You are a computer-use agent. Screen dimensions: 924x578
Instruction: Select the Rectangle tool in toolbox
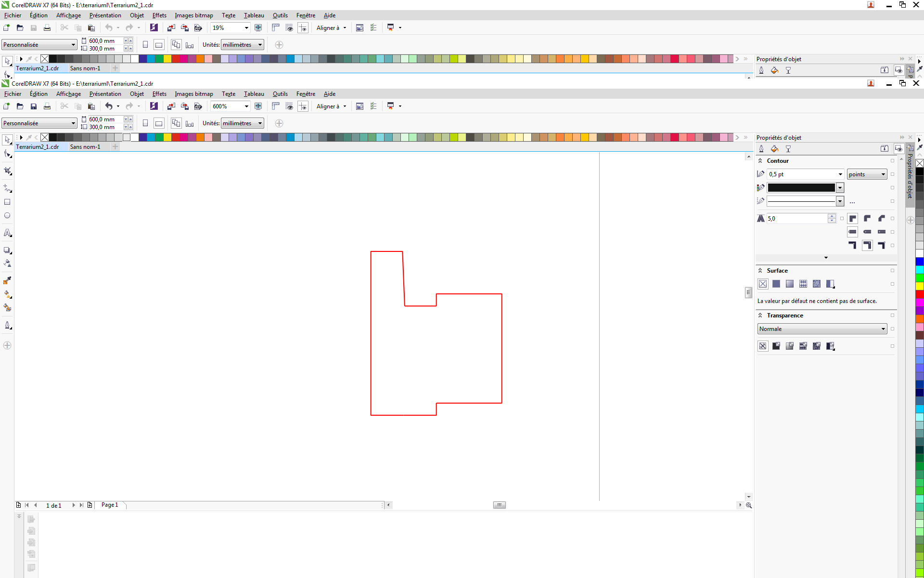(x=7, y=202)
